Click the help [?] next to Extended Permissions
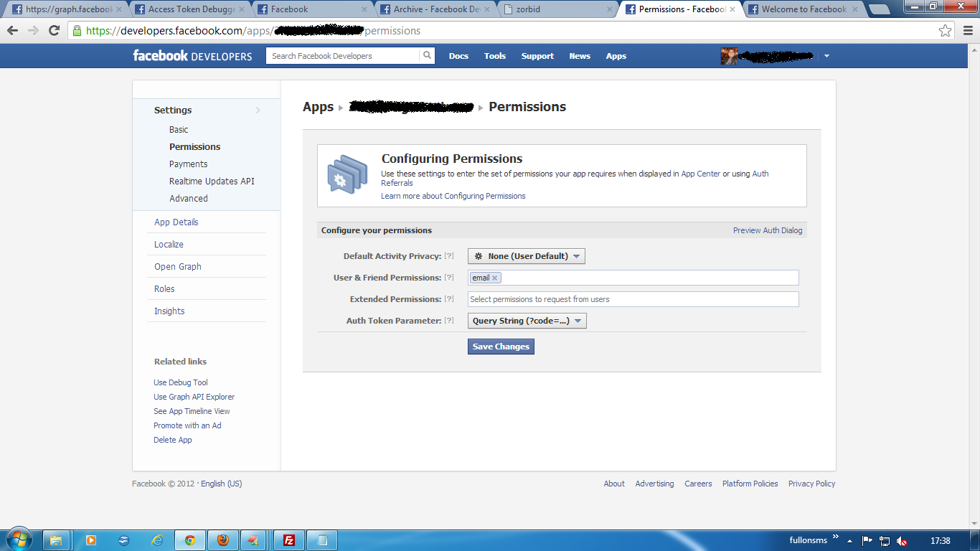980x551 pixels. (x=449, y=299)
